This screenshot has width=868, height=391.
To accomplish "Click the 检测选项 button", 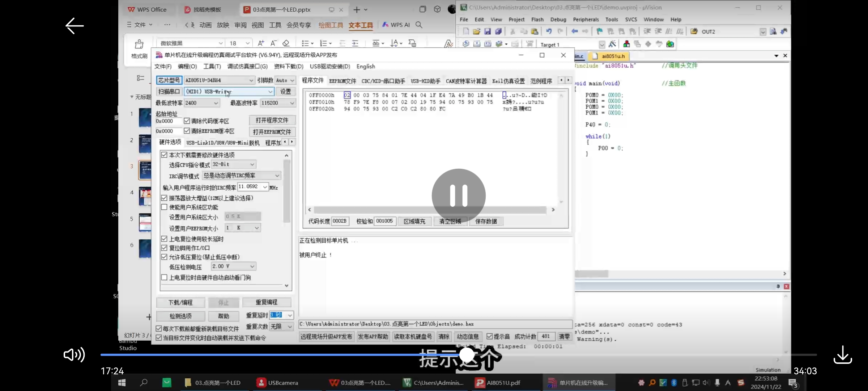I will (180, 316).
